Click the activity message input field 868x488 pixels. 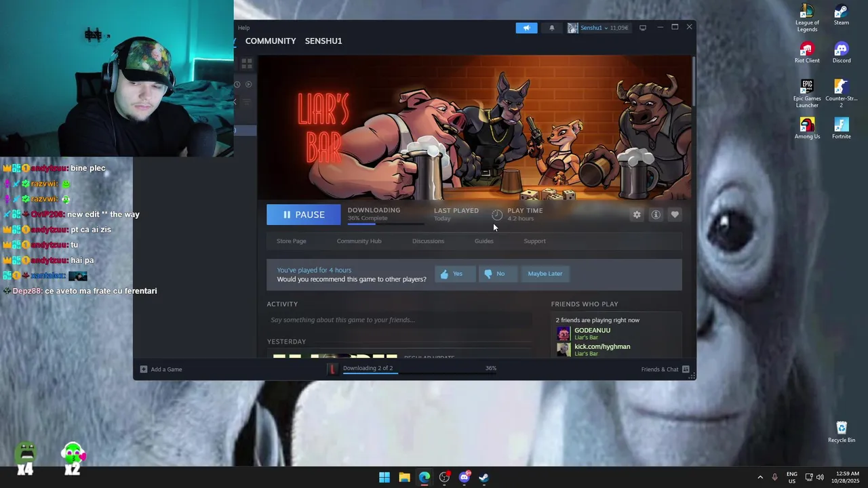(x=399, y=320)
